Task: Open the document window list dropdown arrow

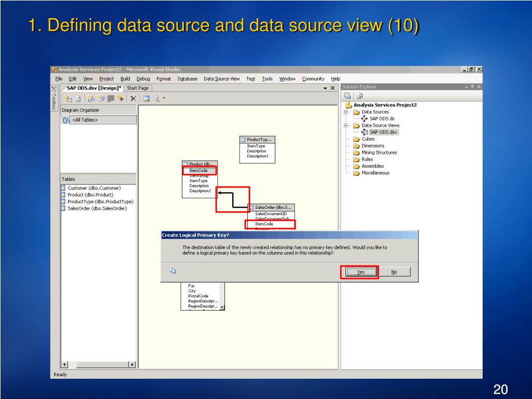Action: (x=325, y=88)
